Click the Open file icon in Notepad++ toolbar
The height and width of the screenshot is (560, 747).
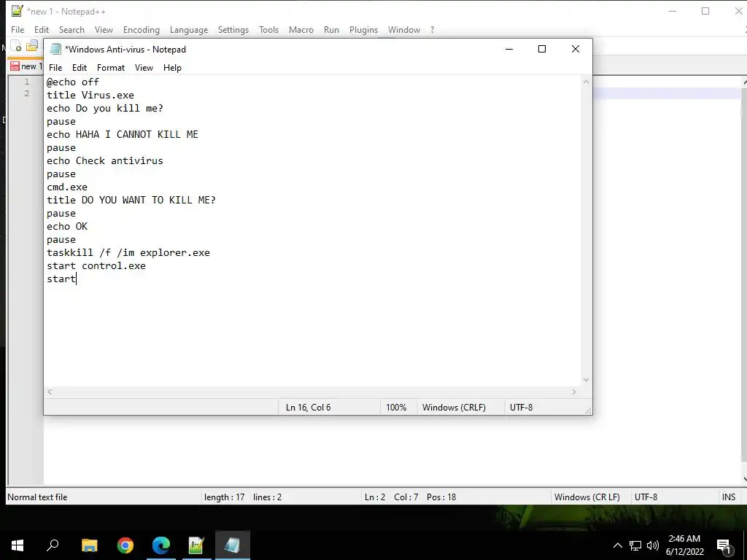(x=32, y=46)
